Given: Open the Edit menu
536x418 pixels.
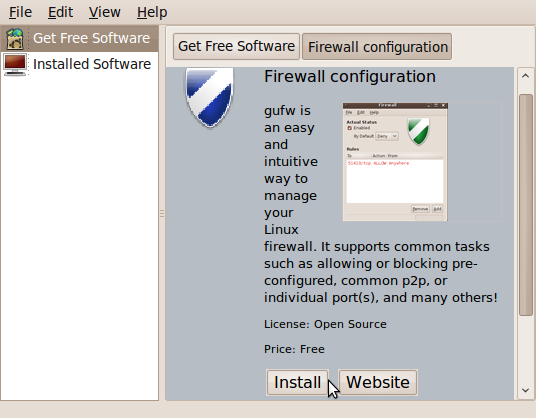Looking at the screenshot, I should click(x=60, y=12).
